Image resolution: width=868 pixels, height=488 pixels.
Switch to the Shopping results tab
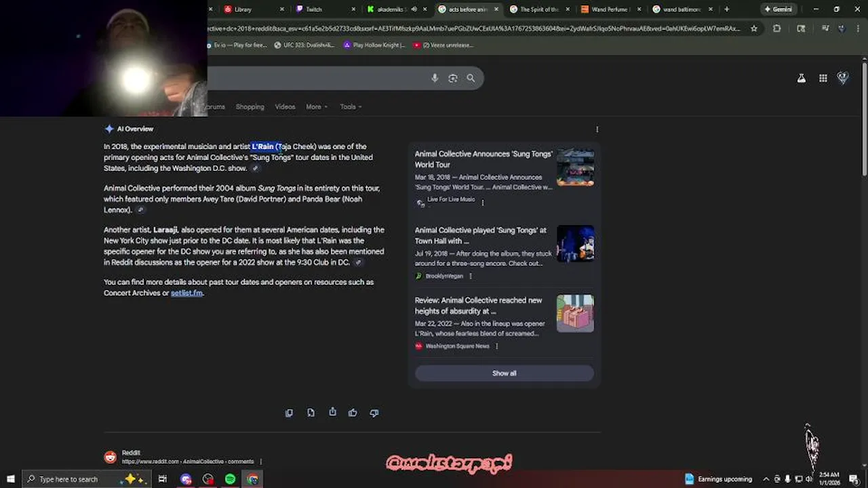[x=250, y=106]
